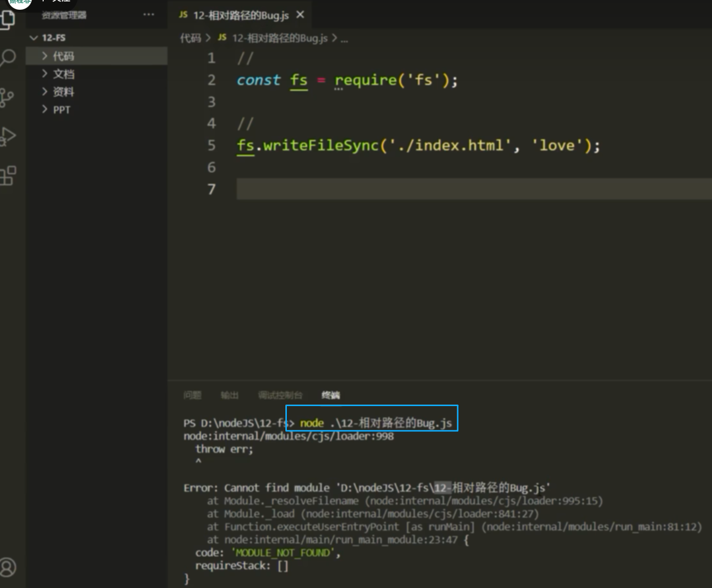Switch to the 终端 panel tab

coord(331,395)
